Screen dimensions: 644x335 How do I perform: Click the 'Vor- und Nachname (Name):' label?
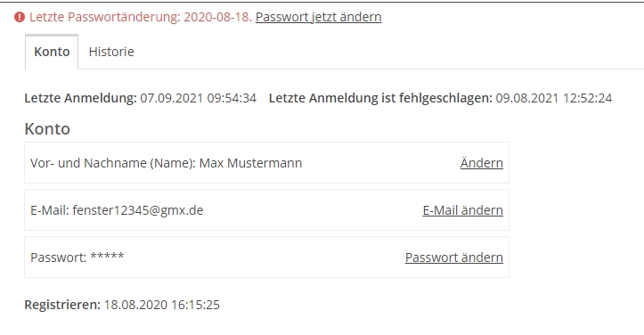coord(113,163)
